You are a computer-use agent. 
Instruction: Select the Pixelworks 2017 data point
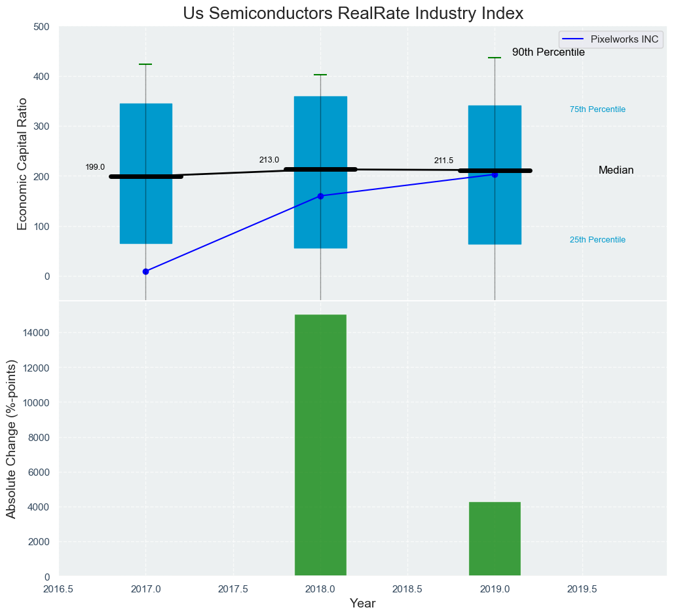point(145,271)
